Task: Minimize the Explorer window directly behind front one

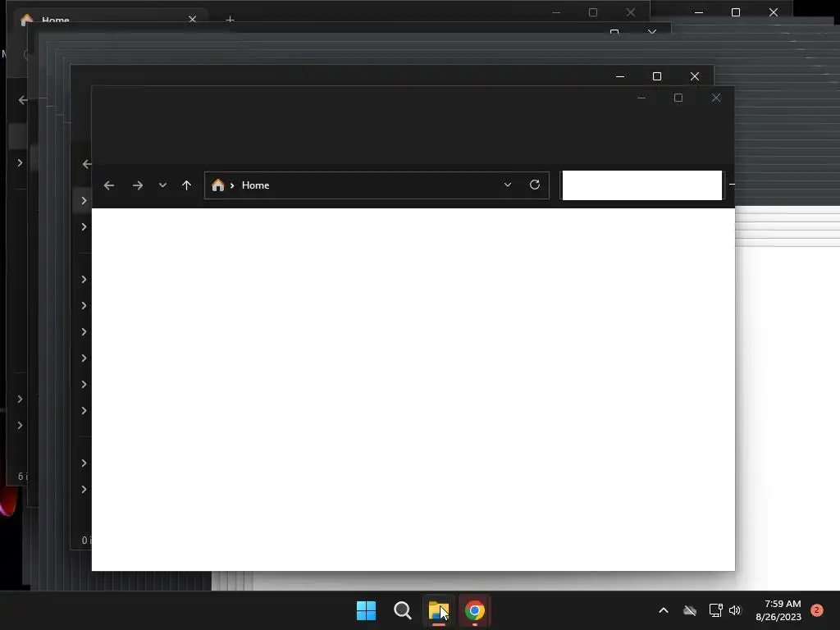Action: 620,76
